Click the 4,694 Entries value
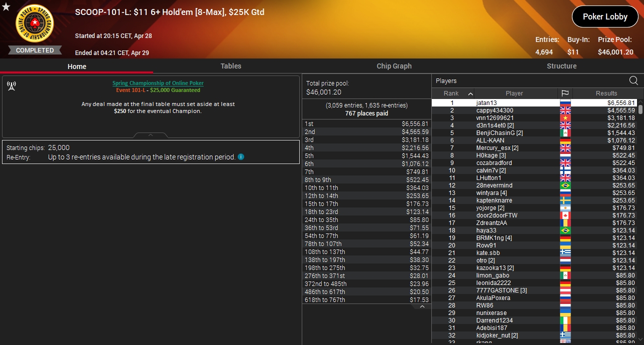Viewport: 644px width, 345px height. (544, 52)
